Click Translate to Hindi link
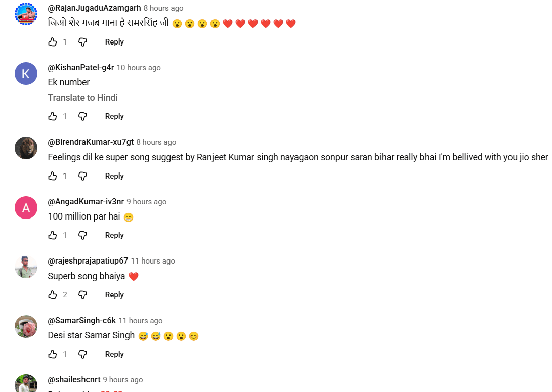Screen dimensions: 552x392 [83, 98]
